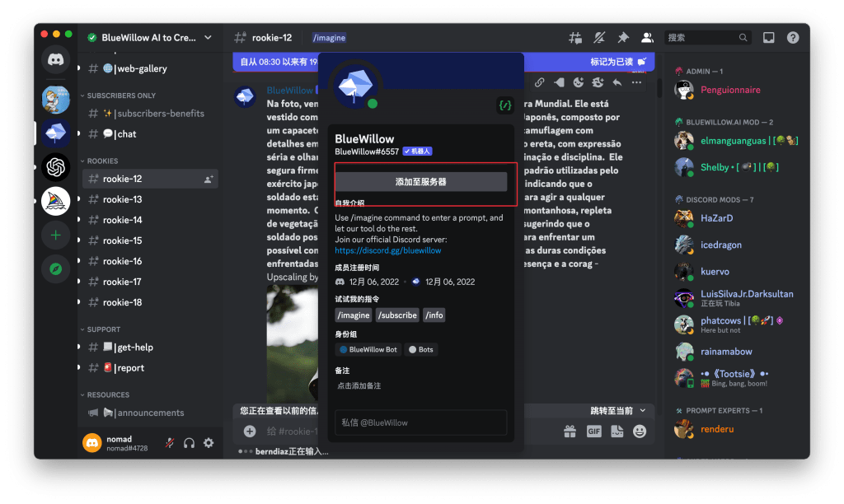The width and height of the screenshot is (844, 504).
Task: Open the chat channel
Action: point(150,134)
